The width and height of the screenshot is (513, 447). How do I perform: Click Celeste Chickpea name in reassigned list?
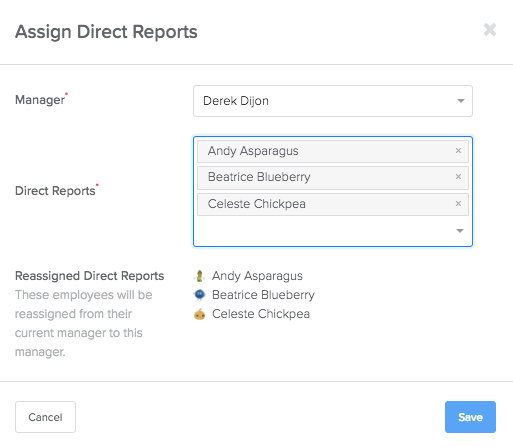(261, 314)
